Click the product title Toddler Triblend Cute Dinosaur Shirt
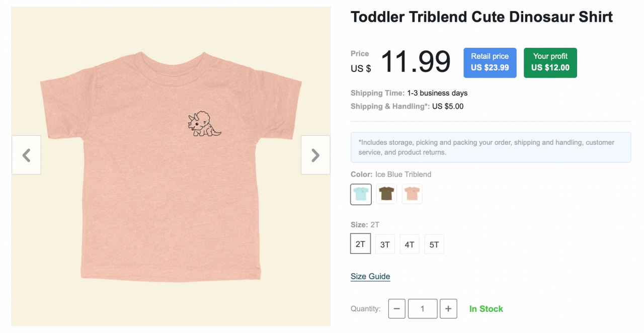This screenshot has height=333, width=644. coord(481,17)
